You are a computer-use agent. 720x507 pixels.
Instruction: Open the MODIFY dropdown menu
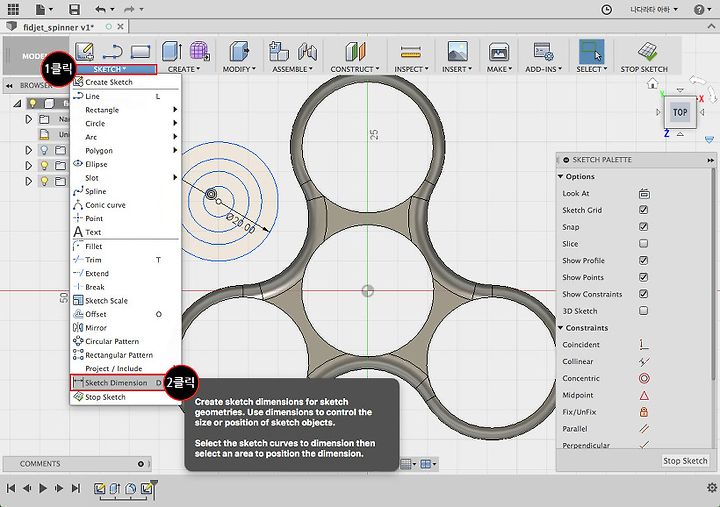tap(239, 69)
